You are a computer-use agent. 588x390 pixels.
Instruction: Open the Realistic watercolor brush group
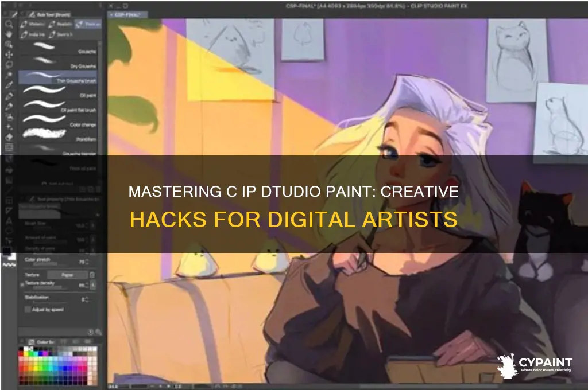(x=61, y=24)
